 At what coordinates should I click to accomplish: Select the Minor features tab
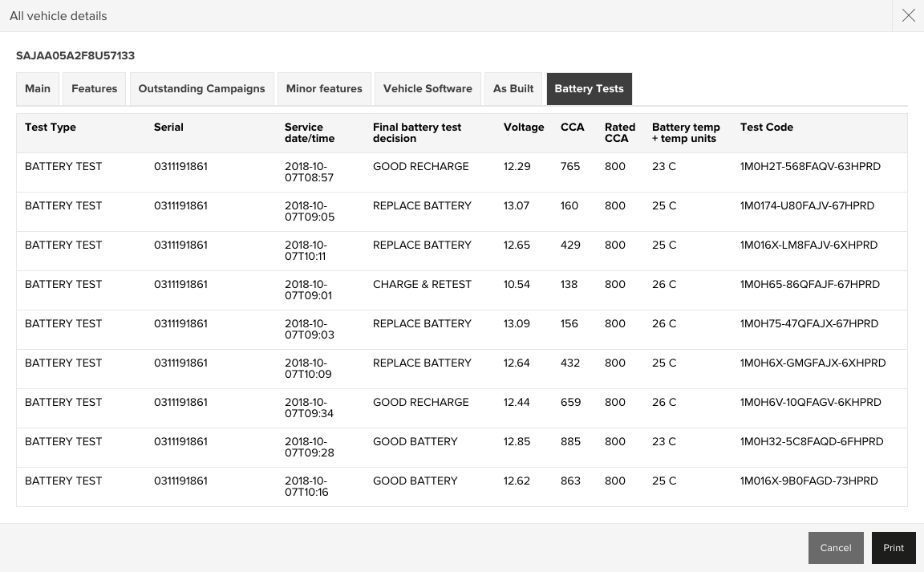pyautogui.click(x=324, y=89)
